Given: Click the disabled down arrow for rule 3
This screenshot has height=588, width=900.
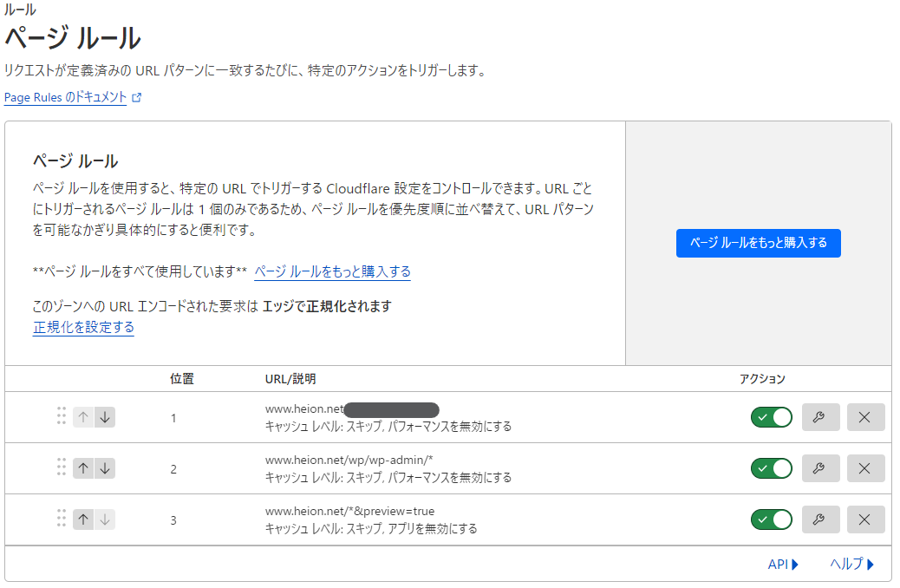Looking at the screenshot, I should 105,519.
